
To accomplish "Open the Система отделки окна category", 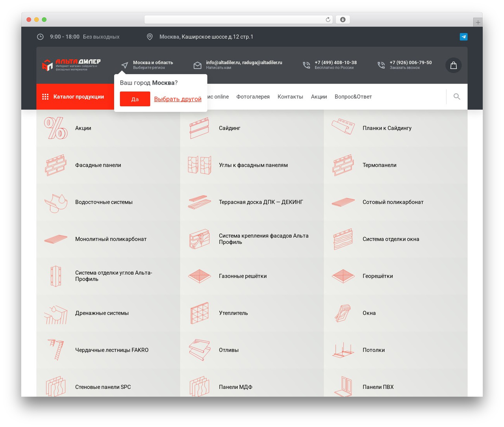I will [396, 239].
